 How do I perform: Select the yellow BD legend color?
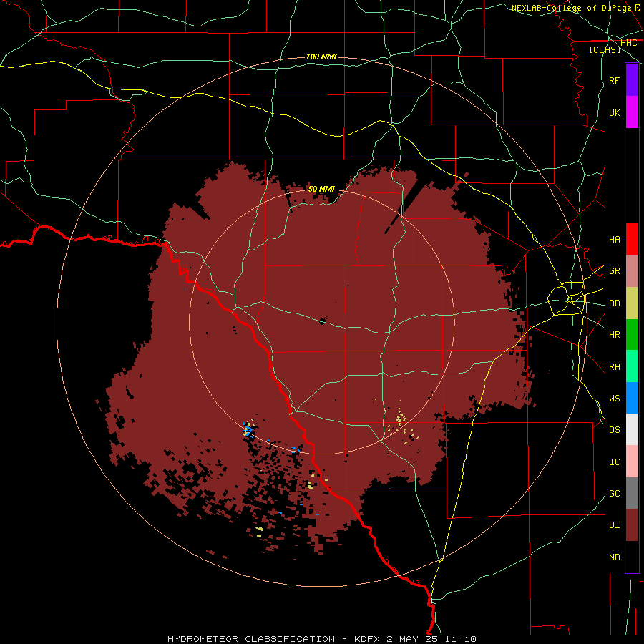632,303
